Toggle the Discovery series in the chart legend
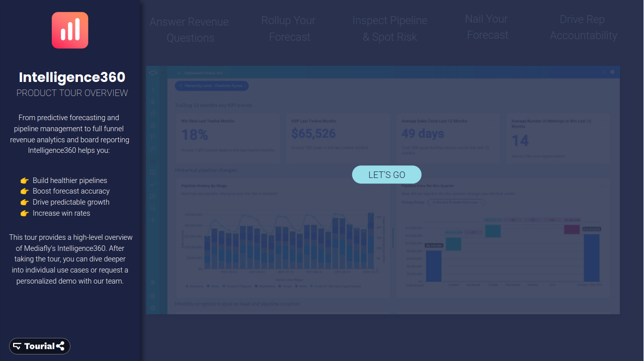This screenshot has width=644, height=361. 197,286
